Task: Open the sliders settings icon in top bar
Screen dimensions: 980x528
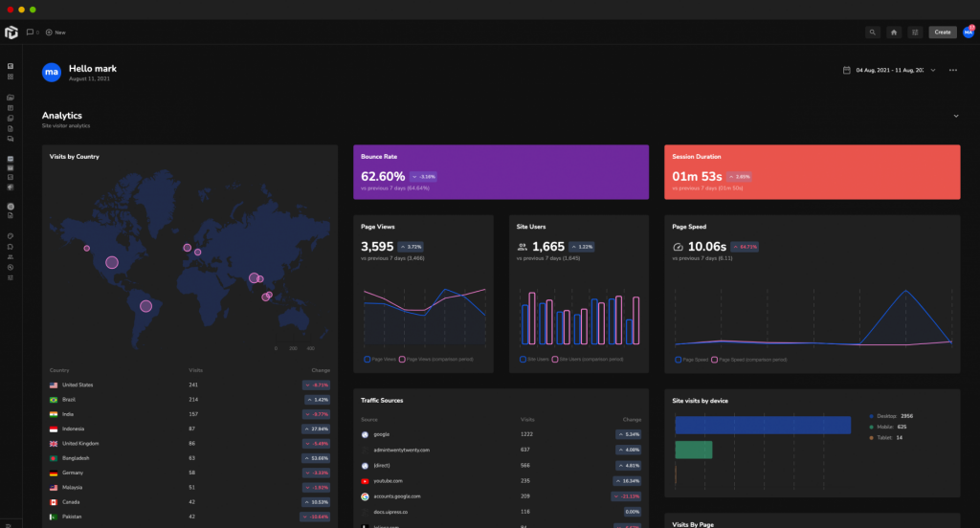Action: pyautogui.click(x=915, y=33)
